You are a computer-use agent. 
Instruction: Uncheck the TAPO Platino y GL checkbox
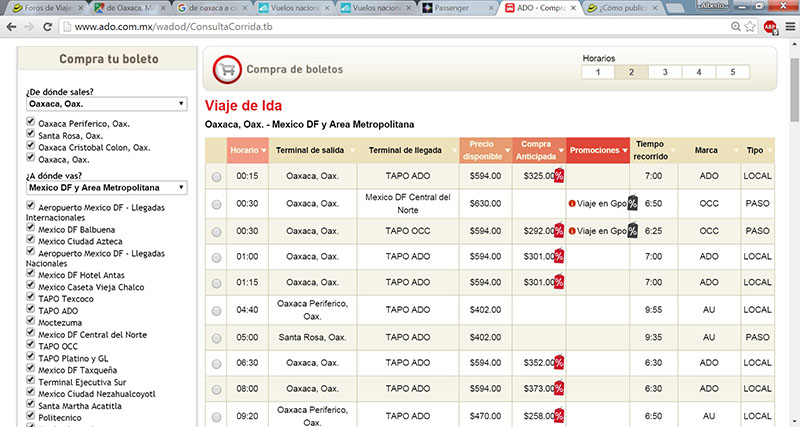point(31,357)
